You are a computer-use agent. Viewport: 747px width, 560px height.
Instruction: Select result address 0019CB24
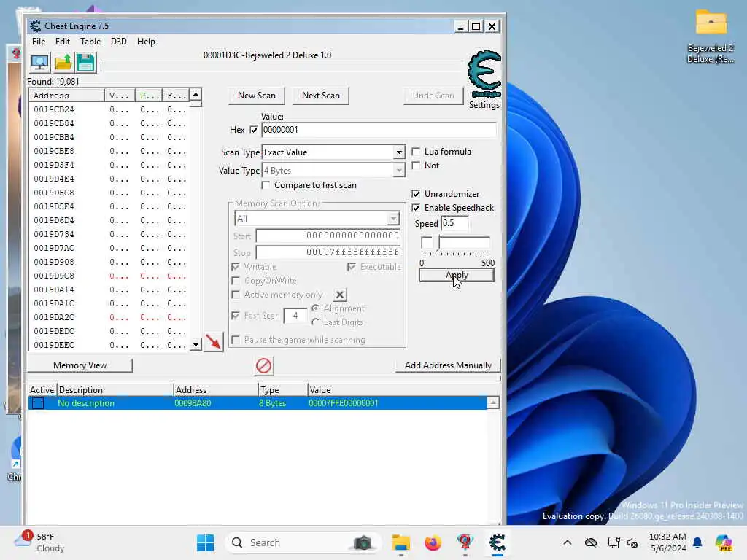pyautogui.click(x=54, y=109)
